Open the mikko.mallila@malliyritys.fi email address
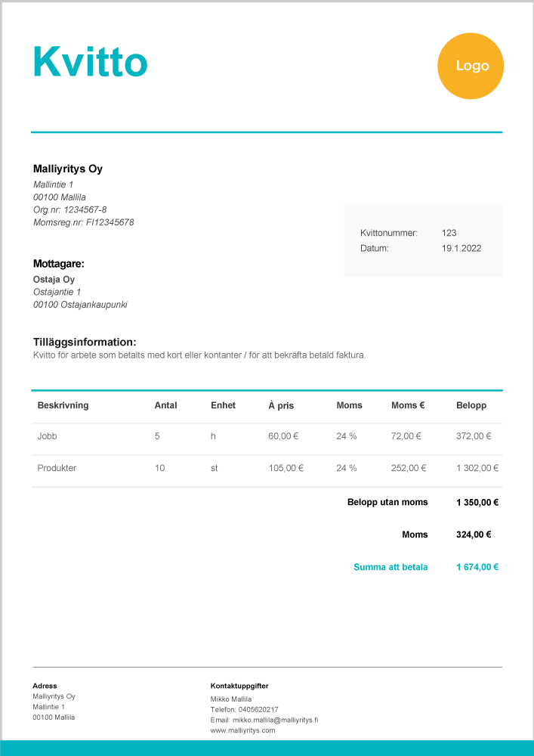Image resolution: width=534 pixels, height=756 pixels. (275, 720)
